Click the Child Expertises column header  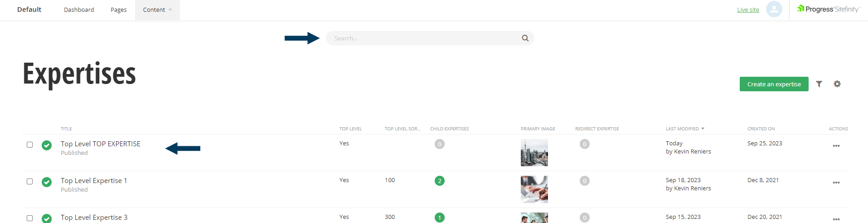450,129
